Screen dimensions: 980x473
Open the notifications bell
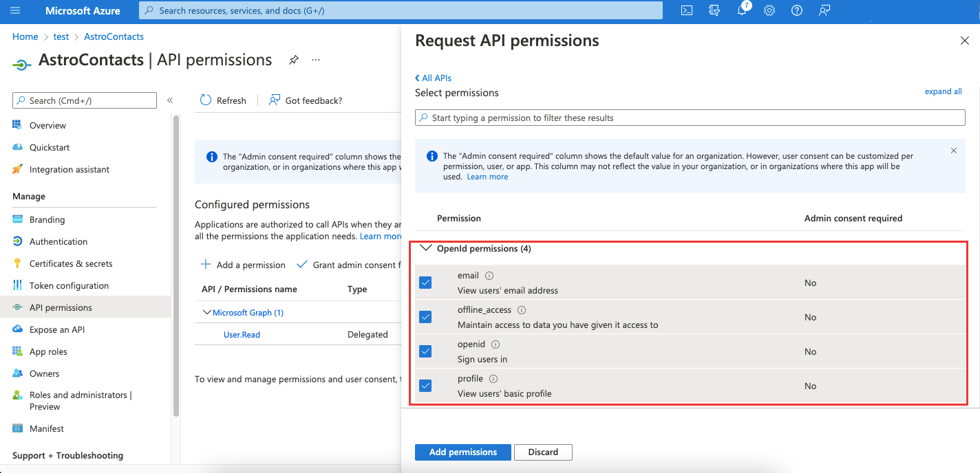pos(742,10)
